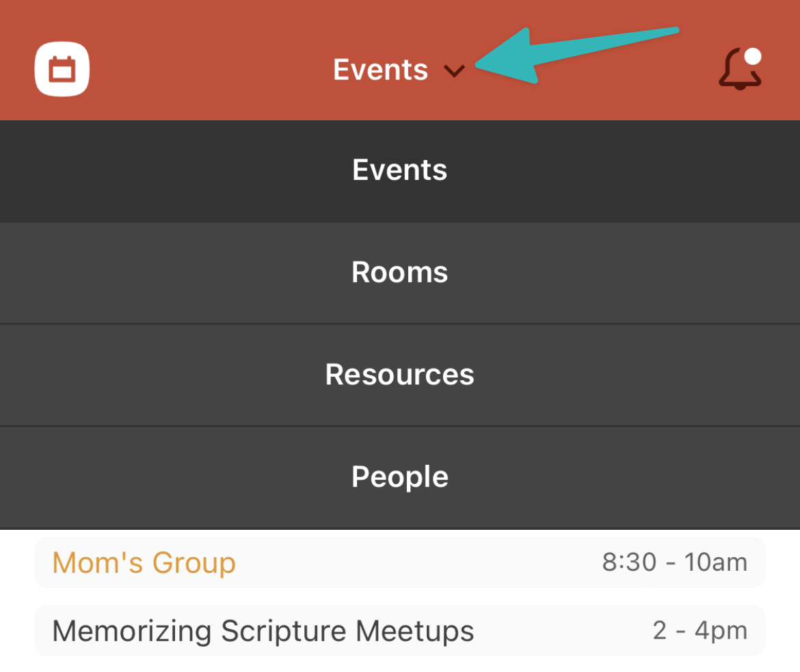Click the divider below Rooms item
This screenshot has width=800, height=672.
pyautogui.click(x=400, y=323)
